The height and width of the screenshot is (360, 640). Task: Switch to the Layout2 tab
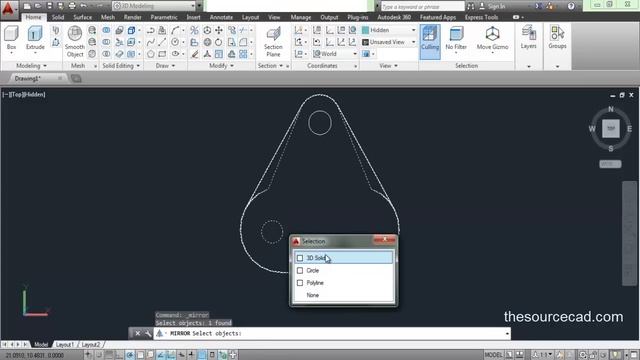90,344
